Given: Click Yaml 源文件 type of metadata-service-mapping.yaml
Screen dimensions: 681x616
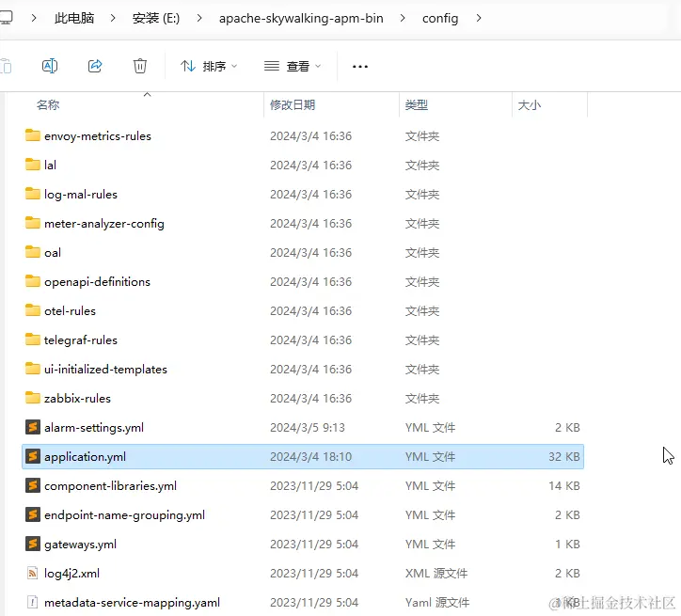Looking at the screenshot, I should 437,603.
